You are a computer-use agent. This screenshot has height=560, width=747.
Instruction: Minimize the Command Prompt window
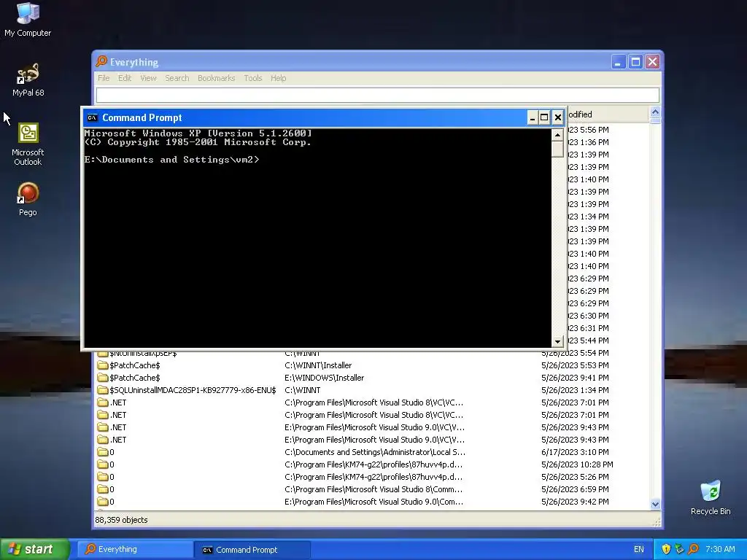[x=533, y=117]
